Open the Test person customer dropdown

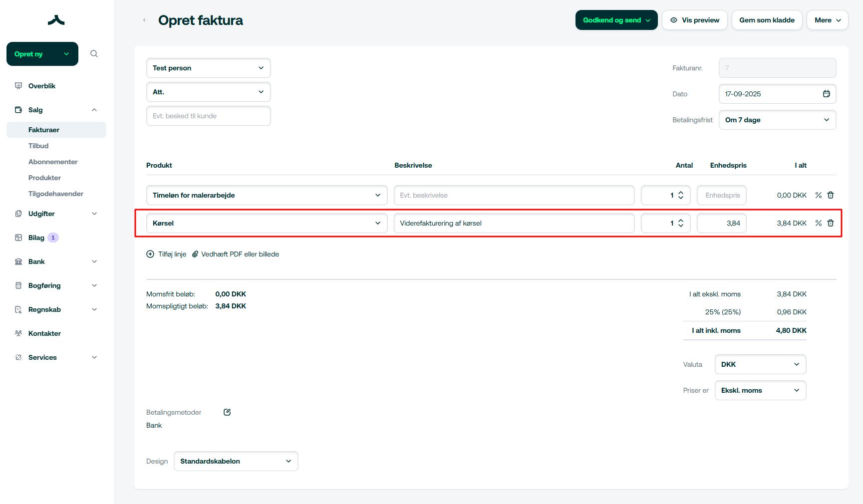pos(209,68)
